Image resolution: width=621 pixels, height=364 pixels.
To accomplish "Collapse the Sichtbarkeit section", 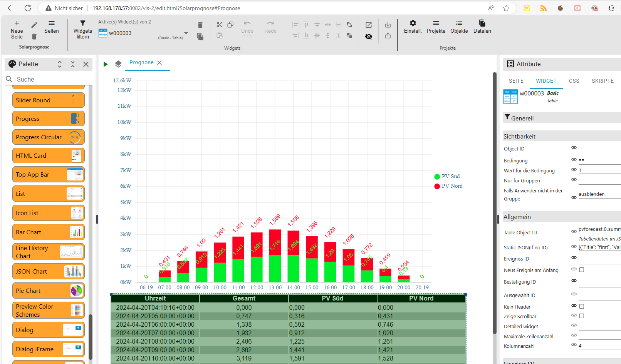I will point(562,136).
